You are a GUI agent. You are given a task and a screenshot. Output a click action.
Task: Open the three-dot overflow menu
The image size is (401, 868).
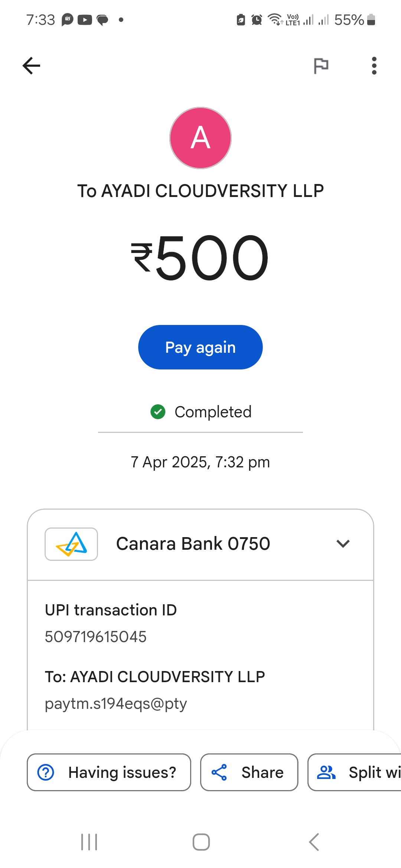(x=374, y=66)
